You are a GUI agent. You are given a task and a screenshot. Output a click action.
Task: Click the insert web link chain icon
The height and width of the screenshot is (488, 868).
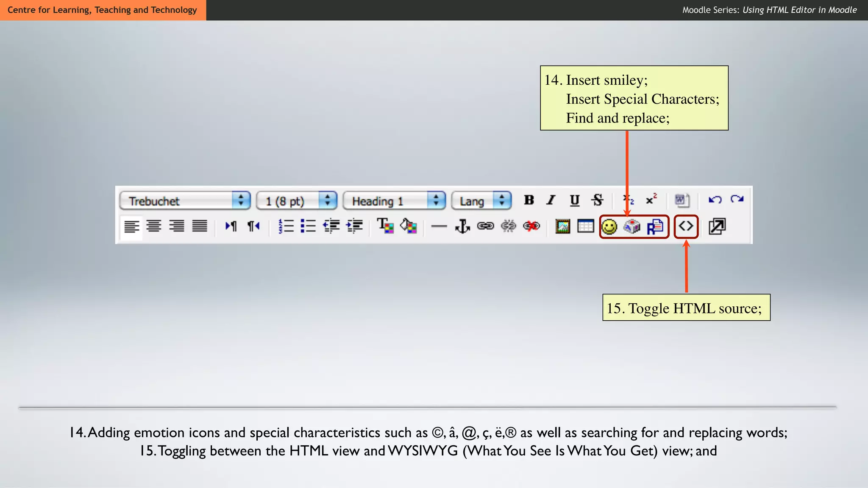[x=485, y=226]
